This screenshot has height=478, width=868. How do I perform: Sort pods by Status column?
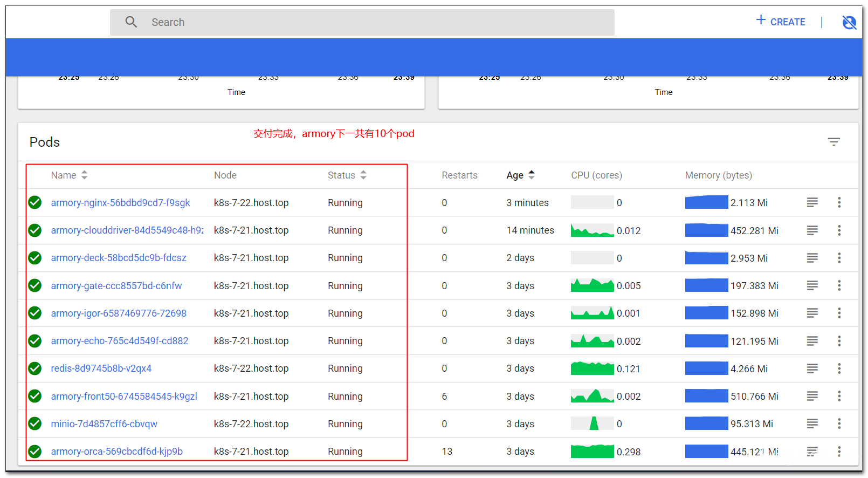point(347,175)
